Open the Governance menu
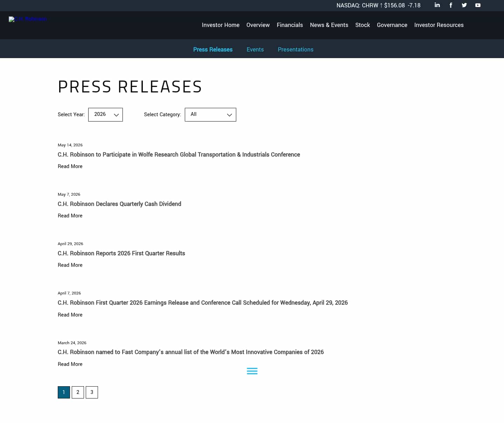Image resolution: width=504 pixels, height=423 pixels. tap(392, 25)
